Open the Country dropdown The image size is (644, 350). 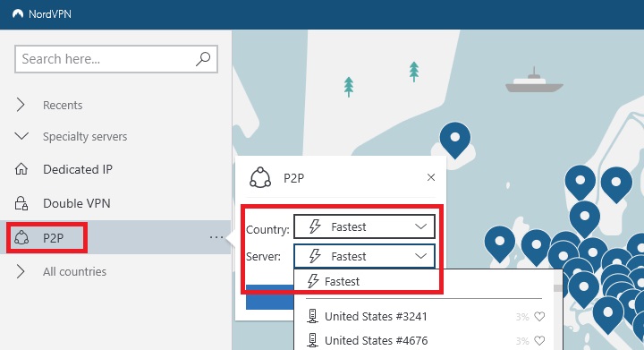364,226
